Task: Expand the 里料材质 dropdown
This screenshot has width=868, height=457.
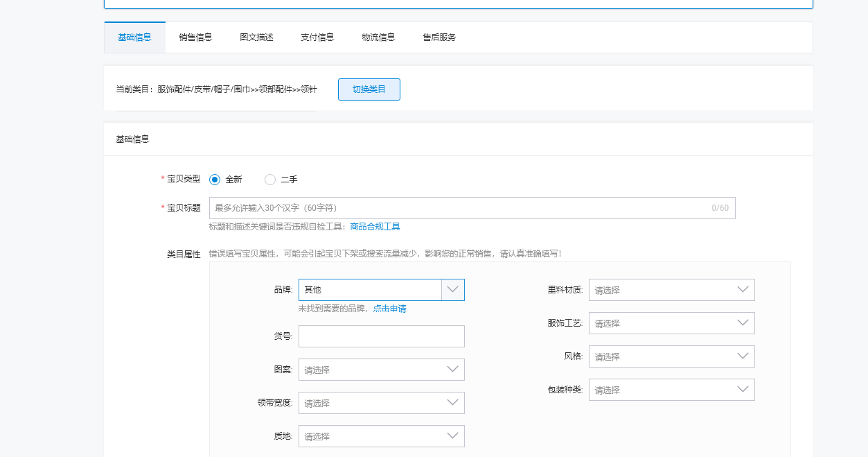Action: tap(671, 290)
